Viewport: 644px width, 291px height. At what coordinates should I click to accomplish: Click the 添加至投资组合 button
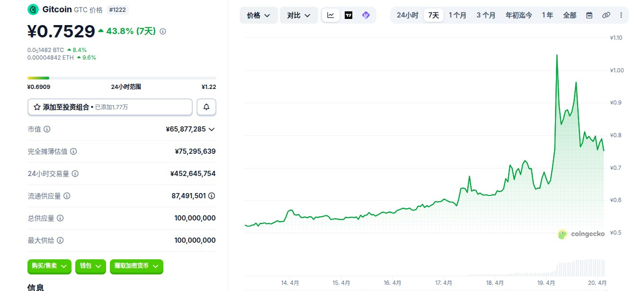click(x=110, y=107)
